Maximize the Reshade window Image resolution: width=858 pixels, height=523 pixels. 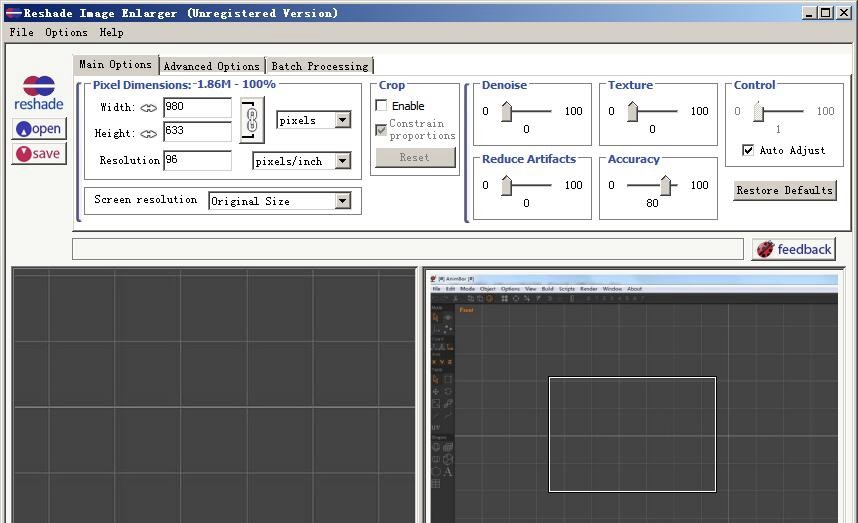[x=826, y=13]
